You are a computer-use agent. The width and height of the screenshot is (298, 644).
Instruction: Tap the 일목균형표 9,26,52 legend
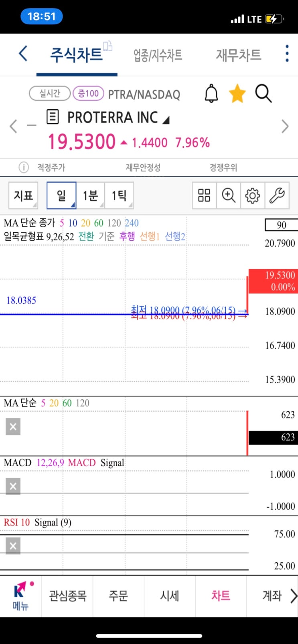point(39,236)
